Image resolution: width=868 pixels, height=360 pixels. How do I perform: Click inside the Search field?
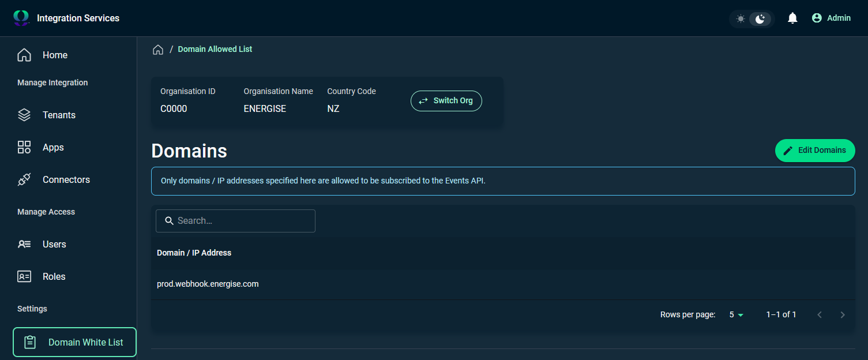pyautogui.click(x=235, y=220)
